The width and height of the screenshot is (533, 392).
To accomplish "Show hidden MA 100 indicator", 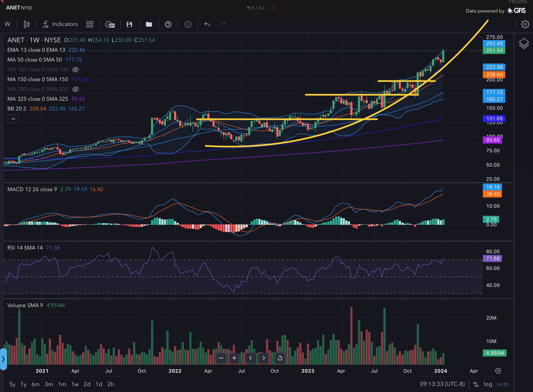I will [x=75, y=69].
